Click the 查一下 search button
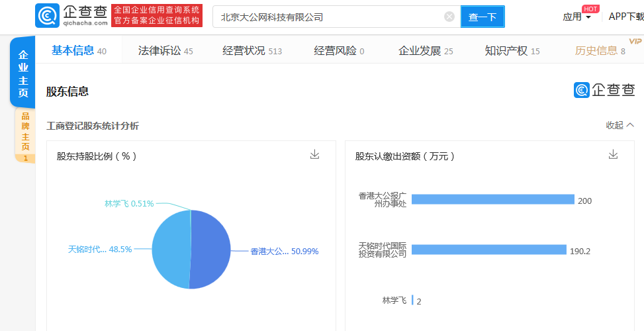 point(483,17)
